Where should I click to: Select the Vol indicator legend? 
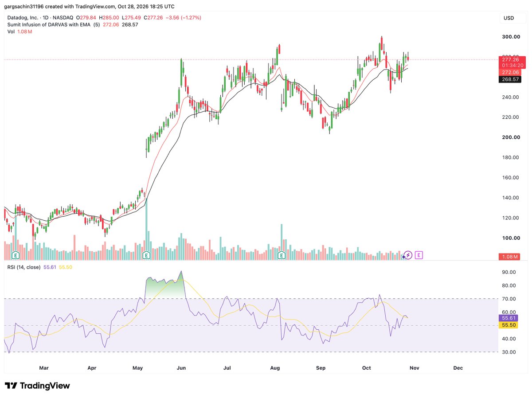point(11,32)
